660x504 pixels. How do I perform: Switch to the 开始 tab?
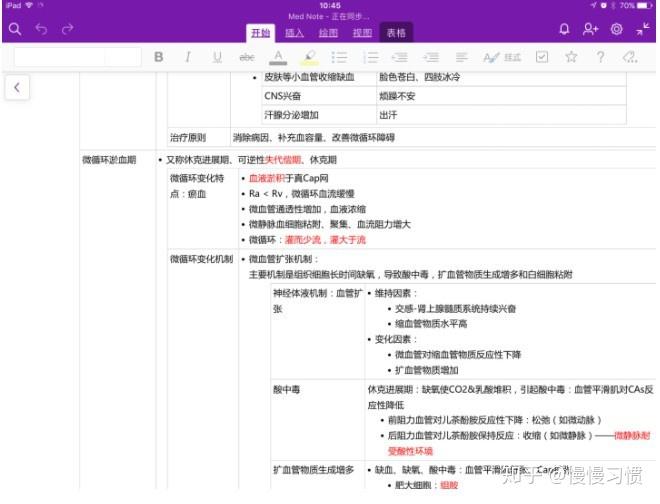pyautogui.click(x=261, y=33)
